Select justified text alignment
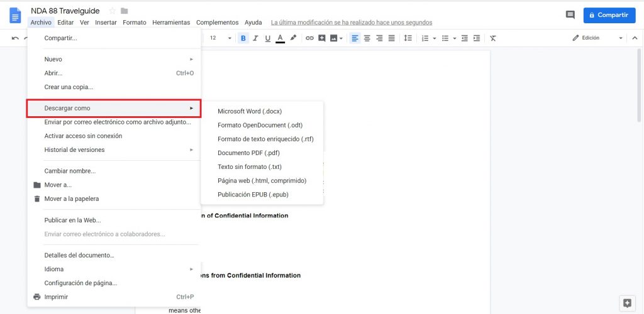 (x=392, y=38)
